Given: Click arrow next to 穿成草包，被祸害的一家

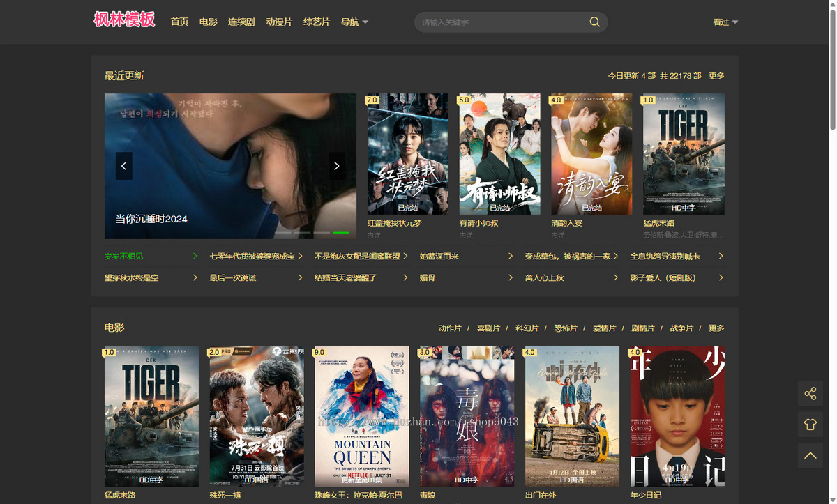Looking at the screenshot, I should click(x=616, y=257).
